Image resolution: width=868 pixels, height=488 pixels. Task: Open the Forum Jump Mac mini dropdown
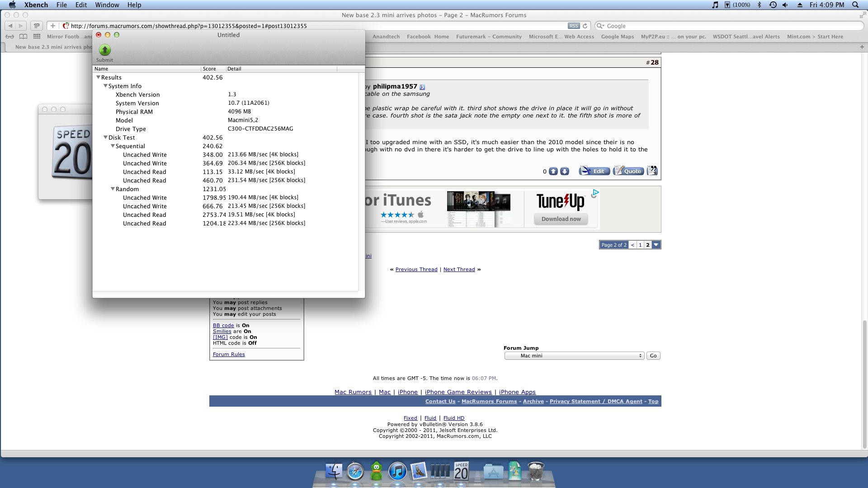tap(574, 356)
